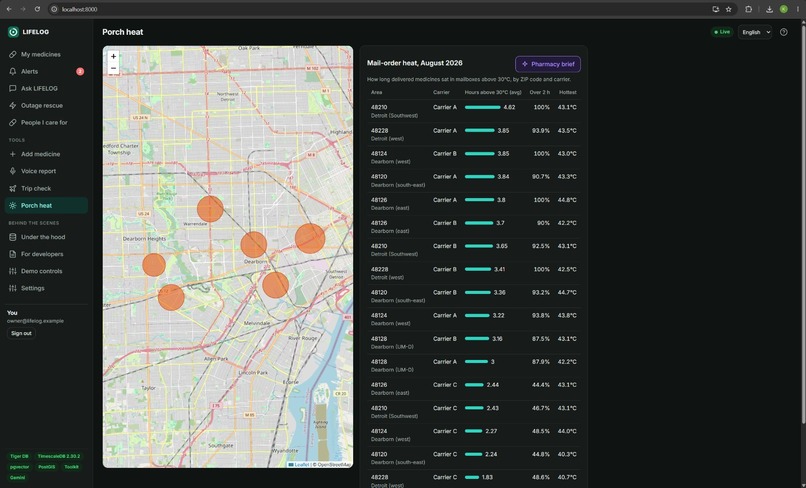Click the Toolkit badge
Viewport: 806px width, 488px height.
(71, 467)
